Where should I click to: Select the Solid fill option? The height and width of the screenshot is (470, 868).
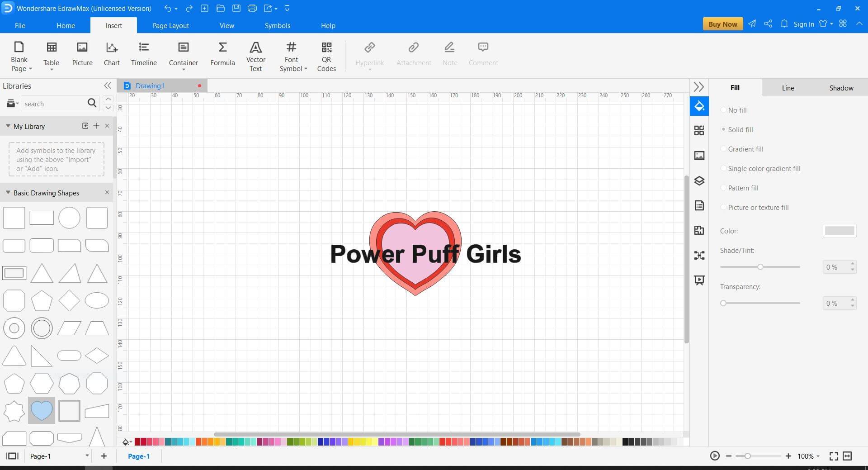737,129
